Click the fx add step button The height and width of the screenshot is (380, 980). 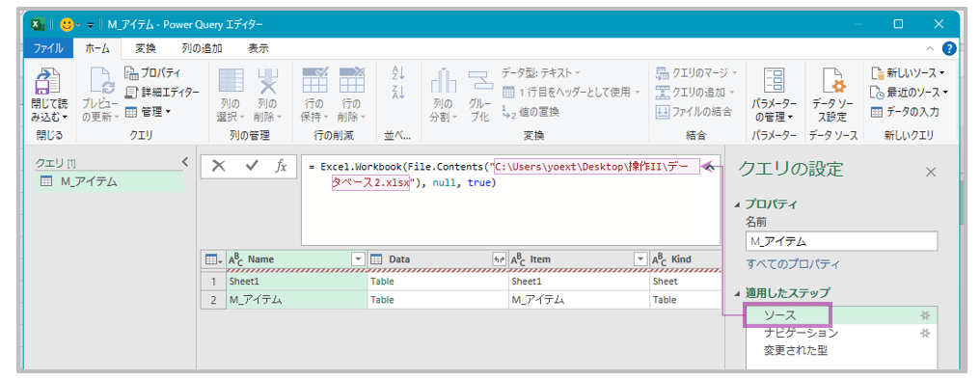(x=282, y=166)
